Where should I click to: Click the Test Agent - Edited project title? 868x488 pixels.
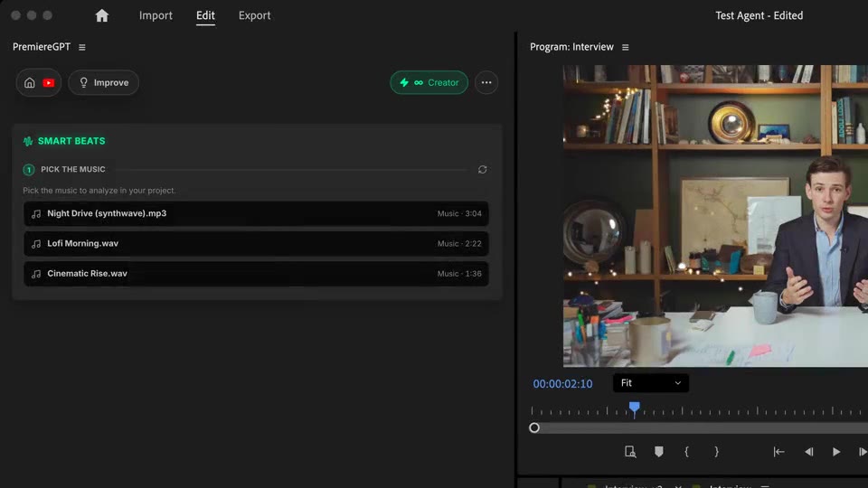[759, 15]
